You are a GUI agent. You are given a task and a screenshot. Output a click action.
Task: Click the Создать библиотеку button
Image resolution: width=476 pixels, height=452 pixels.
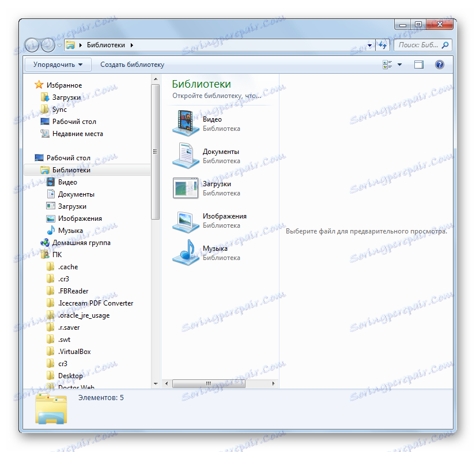133,64
